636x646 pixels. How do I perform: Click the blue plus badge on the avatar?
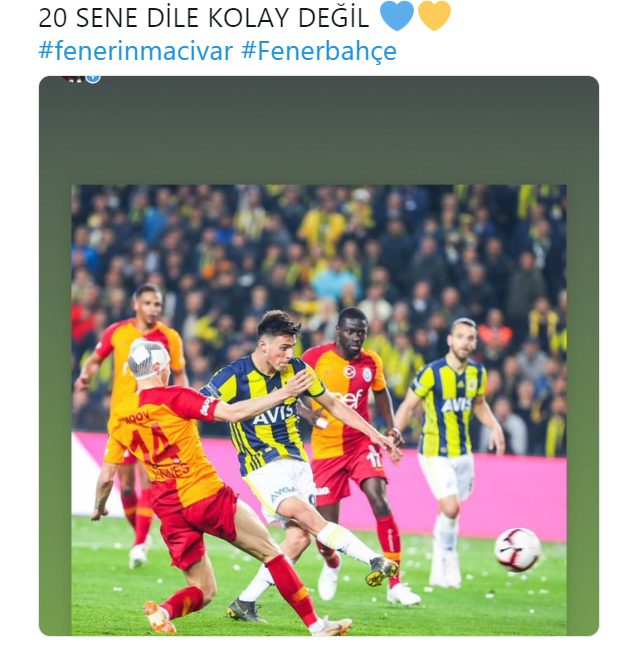[x=94, y=79]
